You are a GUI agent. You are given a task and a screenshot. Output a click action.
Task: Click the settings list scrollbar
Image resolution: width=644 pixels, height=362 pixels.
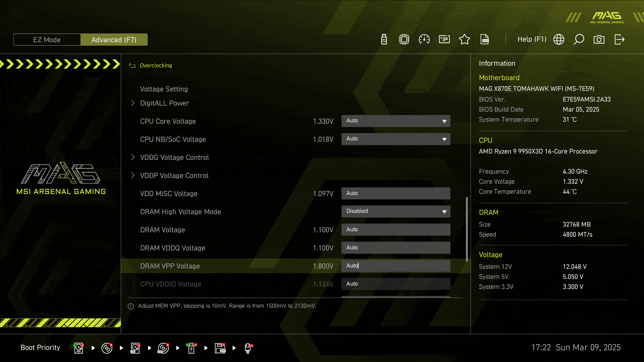coord(467,230)
